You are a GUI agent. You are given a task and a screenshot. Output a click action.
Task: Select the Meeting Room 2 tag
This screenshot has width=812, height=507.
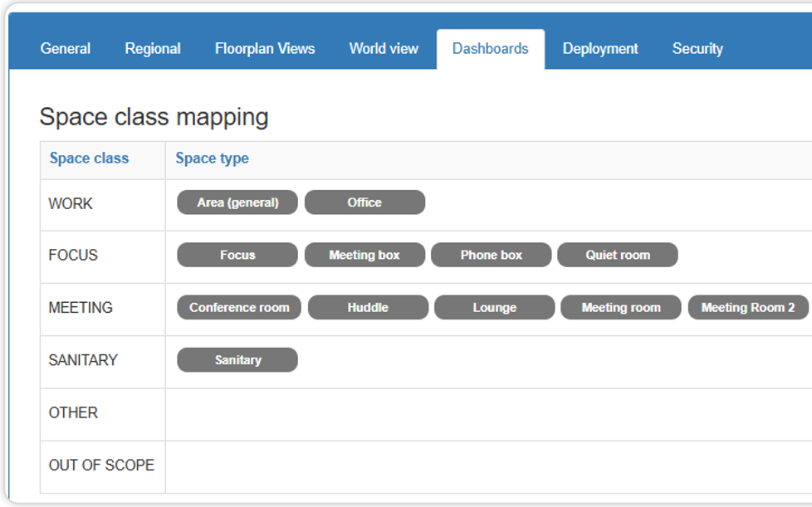pyautogui.click(x=748, y=307)
